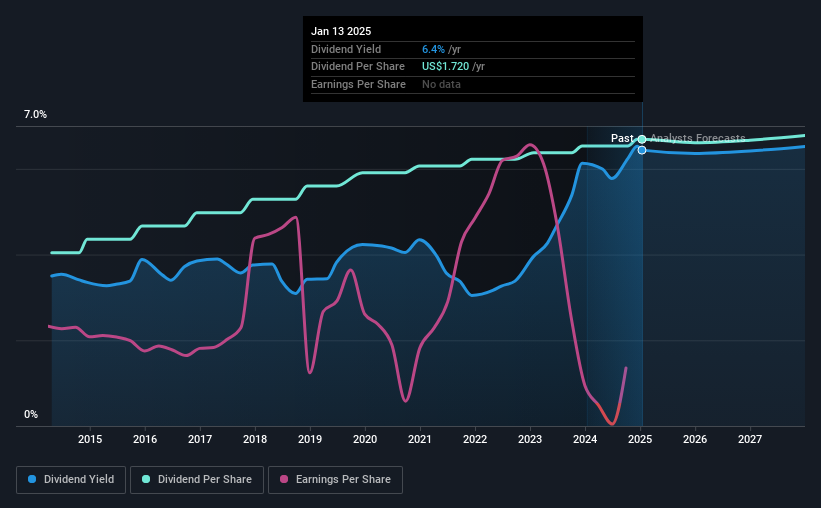Click the 2021 x-axis label

pyautogui.click(x=420, y=439)
